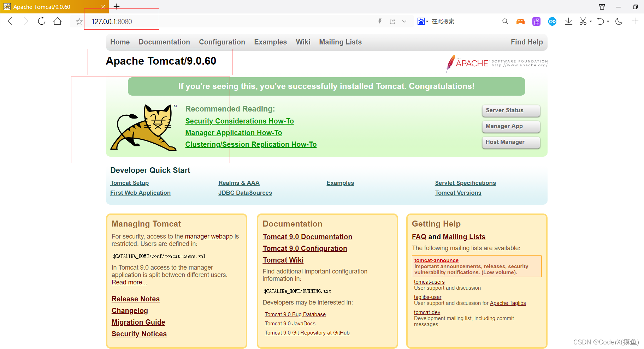Open the Configuration nav item
Screen dimensions: 644x349
coord(222,42)
